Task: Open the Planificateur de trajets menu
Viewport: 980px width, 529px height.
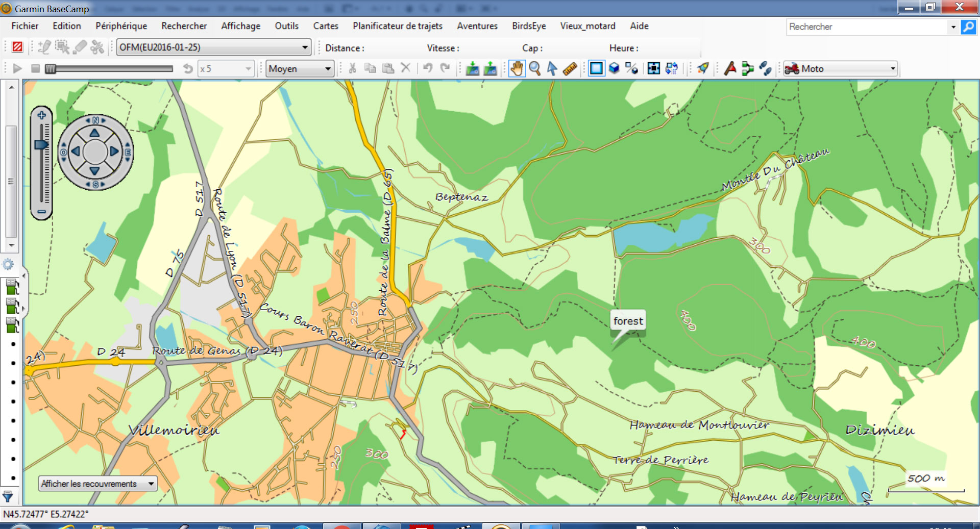Action: pyautogui.click(x=397, y=26)
